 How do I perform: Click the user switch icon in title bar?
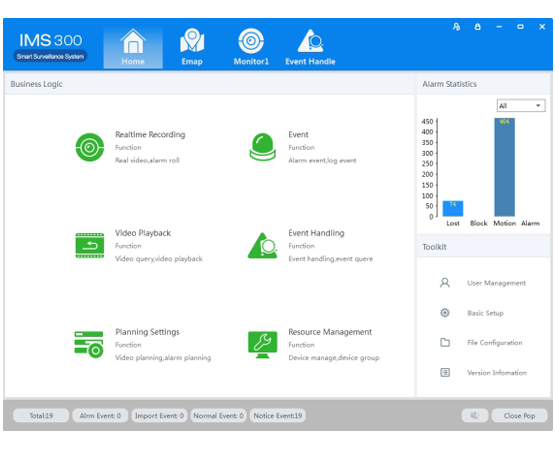coord(456,27)
